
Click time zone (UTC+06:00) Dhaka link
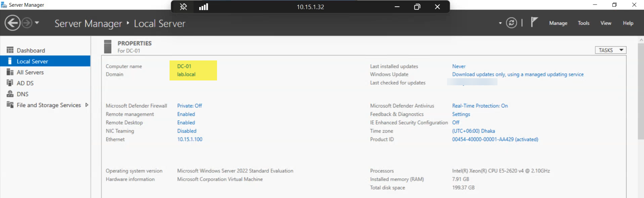coord(473,131)
